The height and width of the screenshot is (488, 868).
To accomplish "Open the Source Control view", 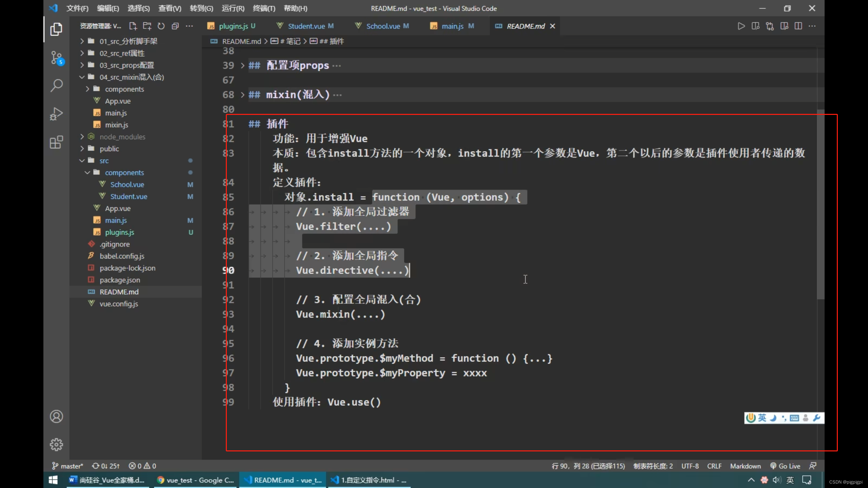I will click(x=57, y=58).
